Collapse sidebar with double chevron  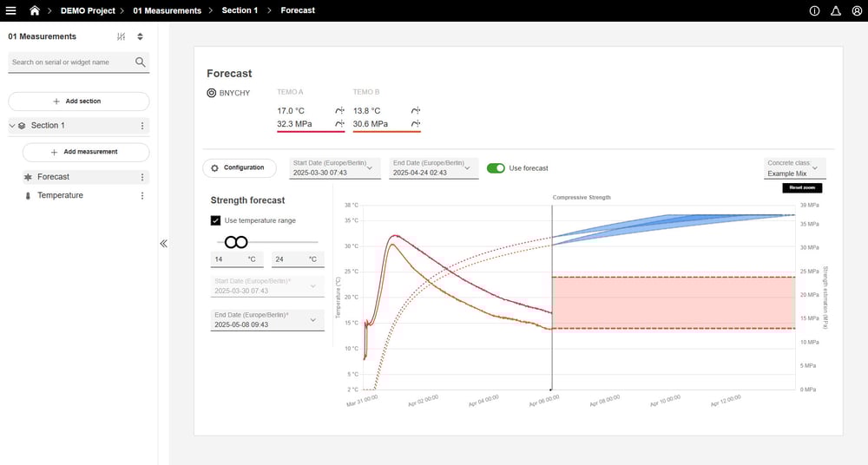[163, 244]
